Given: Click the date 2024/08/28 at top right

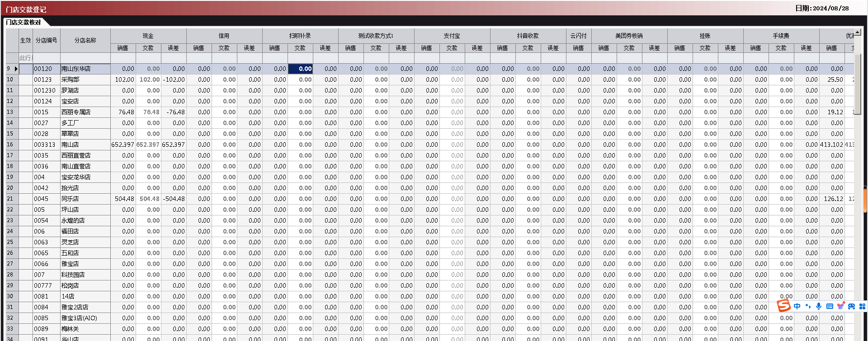Looking at the screenshot, I should click(x=830, y=8).
